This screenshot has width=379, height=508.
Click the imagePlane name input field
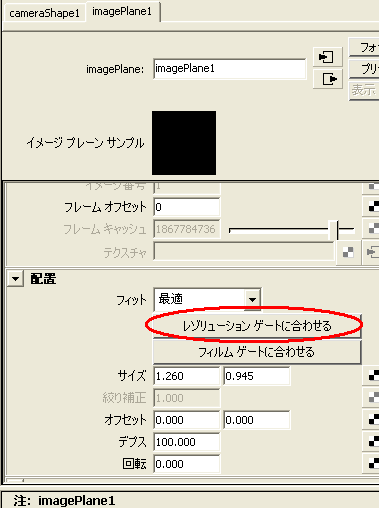point(230,69)
